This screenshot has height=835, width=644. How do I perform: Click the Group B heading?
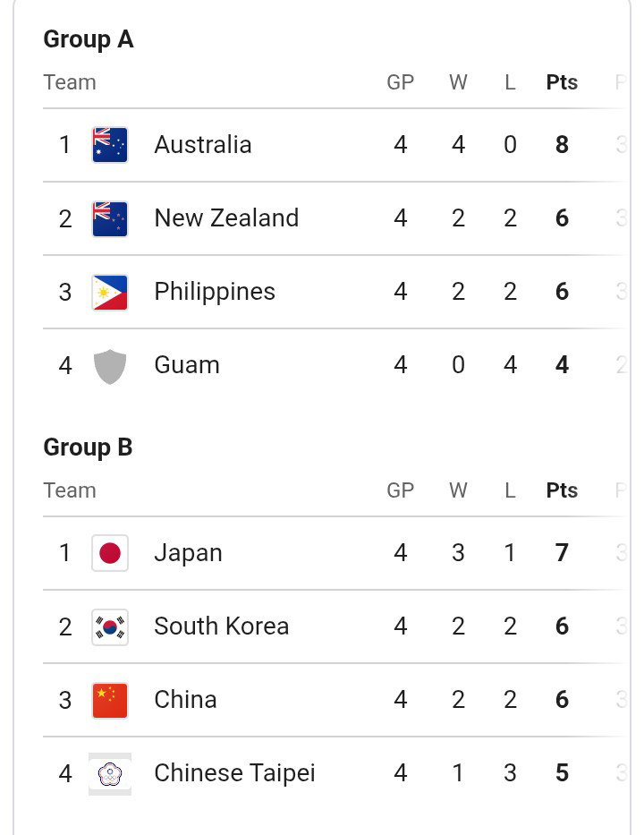point(88,447)
